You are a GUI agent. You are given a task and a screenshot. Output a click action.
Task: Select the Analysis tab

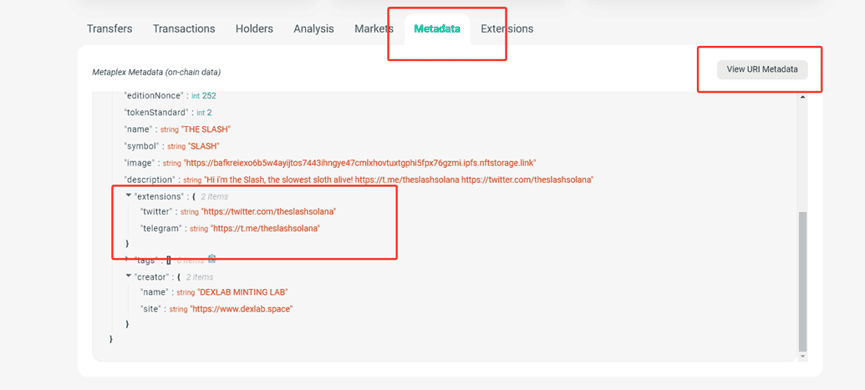pyautogui.click(x=313, y=29)
